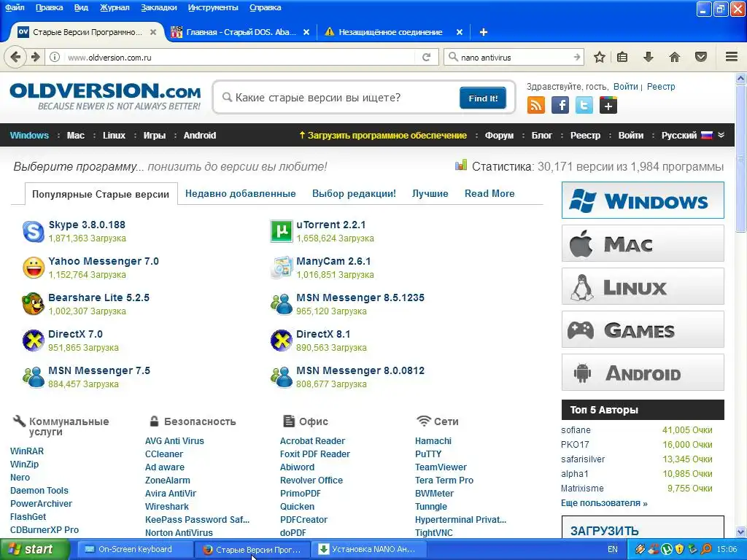Open the Android category banner
The width and height of the screenshot is (747, 560).
[x=643, y=373]
